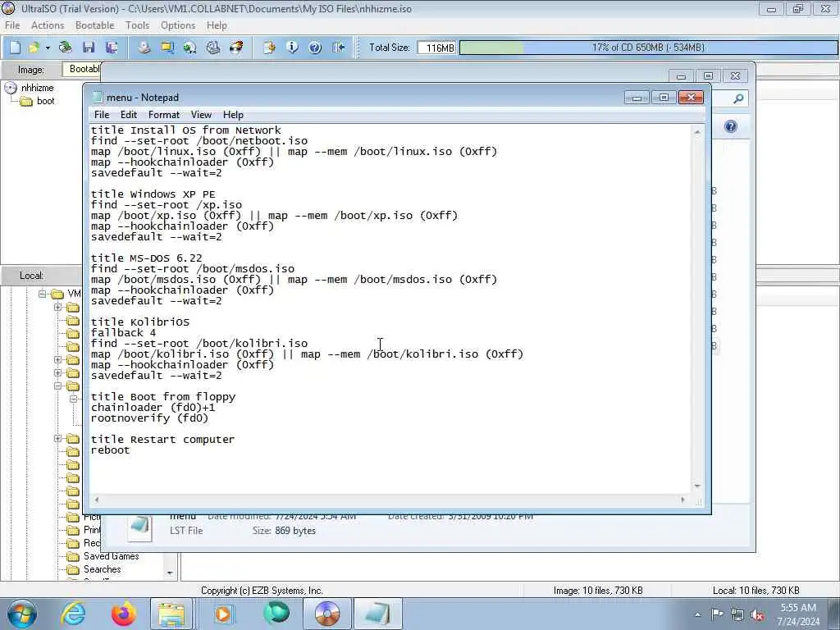The image size is (840, 630).
Task: Select the nhhizme disc node in image tree
Action: click(30, 88)
